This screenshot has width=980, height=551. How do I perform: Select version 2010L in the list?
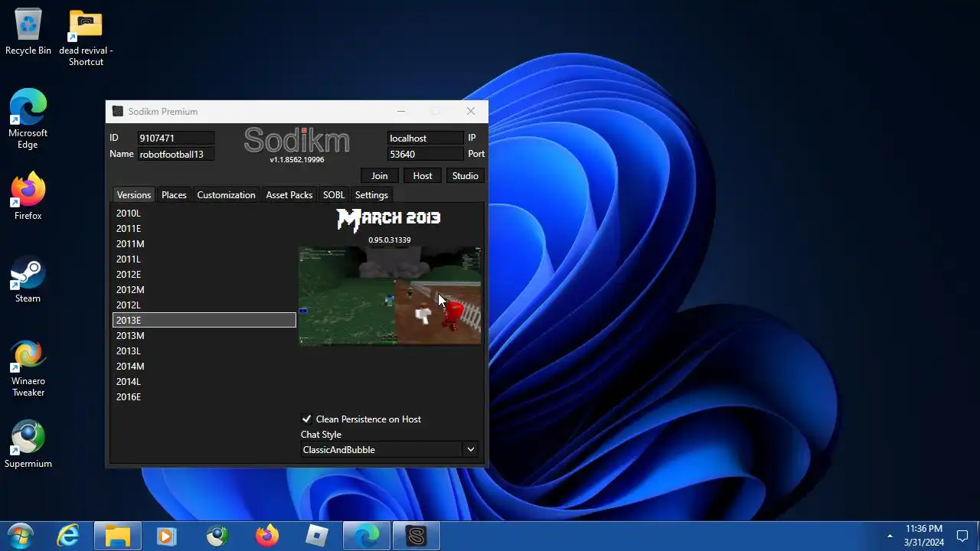tap(204, 214)
